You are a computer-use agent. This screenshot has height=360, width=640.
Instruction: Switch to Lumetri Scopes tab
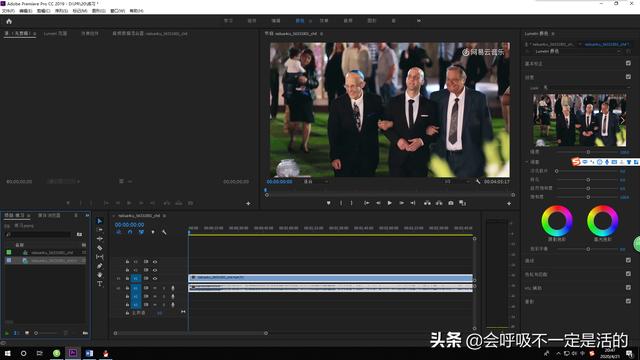click(x=56, y=33)
